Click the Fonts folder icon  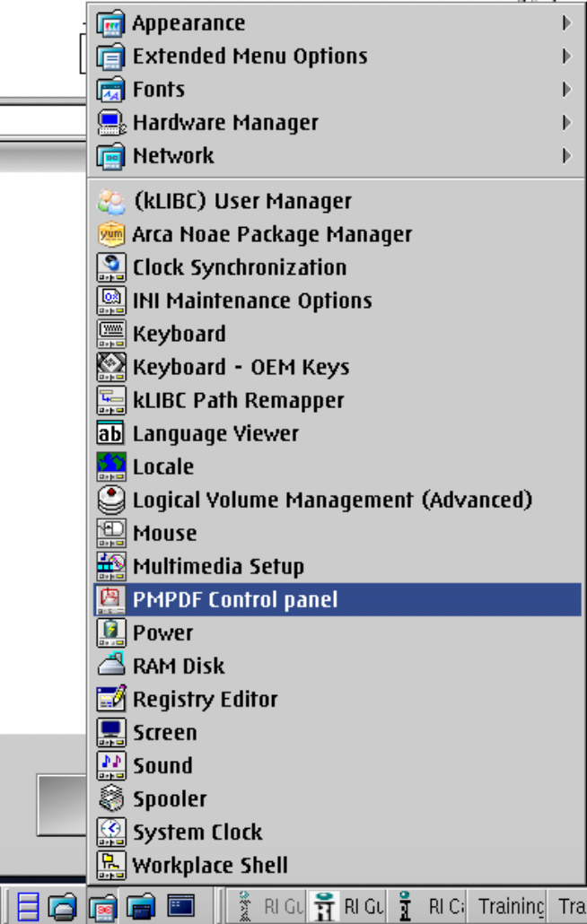click(x=110, y=89)
